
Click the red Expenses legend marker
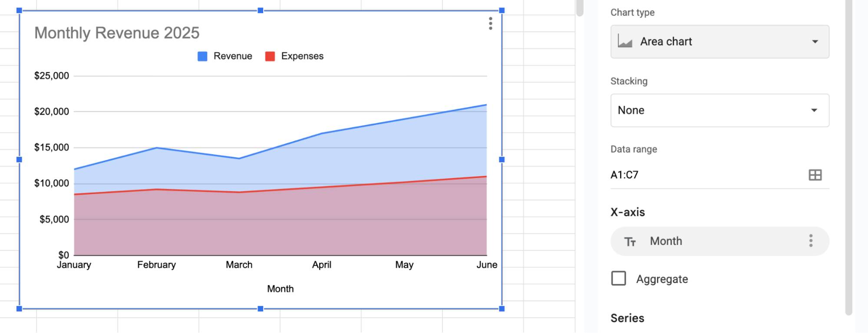pyautogui.click(x=270, y=56)
